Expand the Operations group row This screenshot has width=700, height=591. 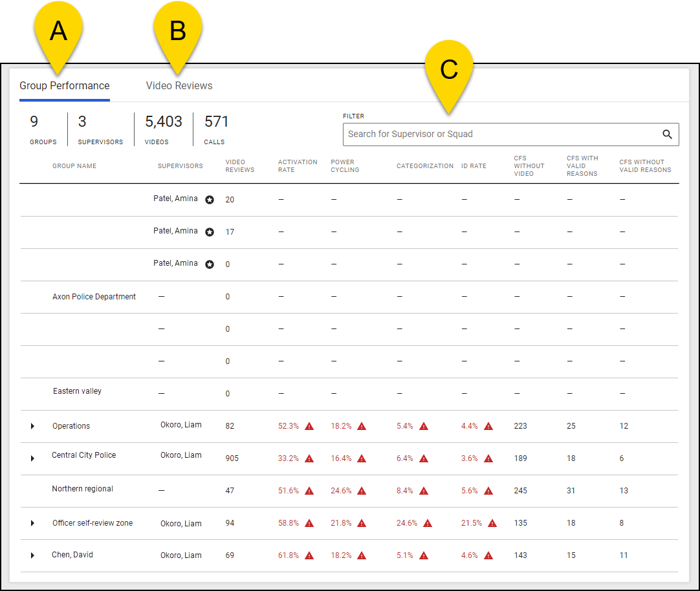32,426
